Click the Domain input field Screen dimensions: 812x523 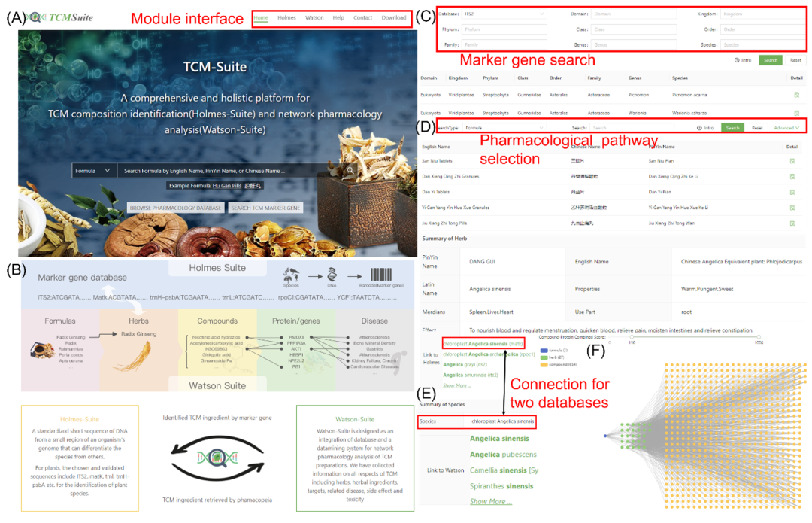point(633,14)
